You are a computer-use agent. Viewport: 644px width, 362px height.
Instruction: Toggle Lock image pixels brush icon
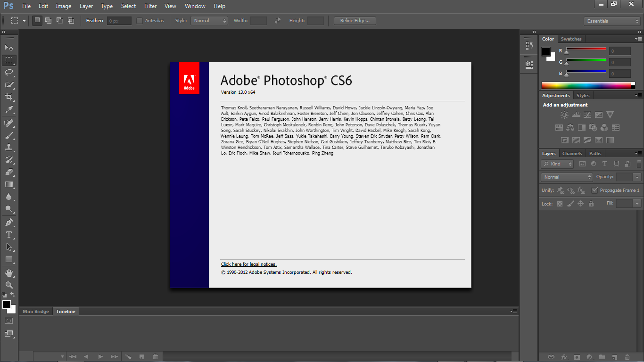pos(570,204)
